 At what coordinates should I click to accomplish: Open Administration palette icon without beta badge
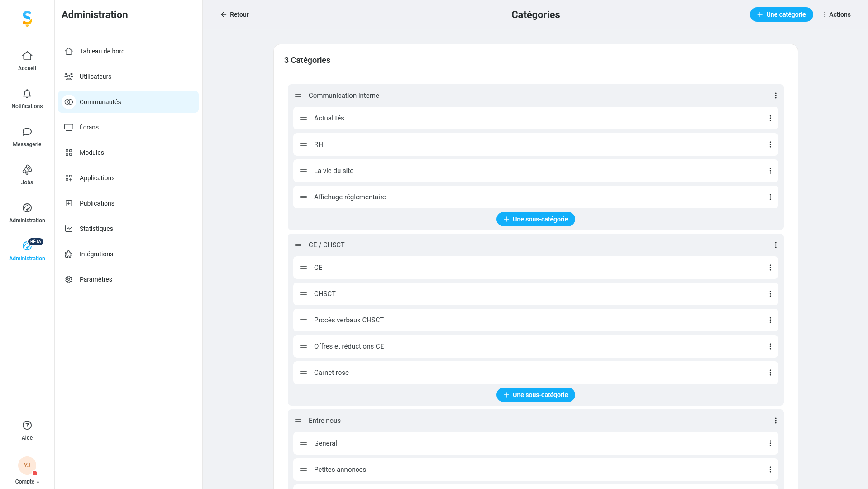point(27,208)
